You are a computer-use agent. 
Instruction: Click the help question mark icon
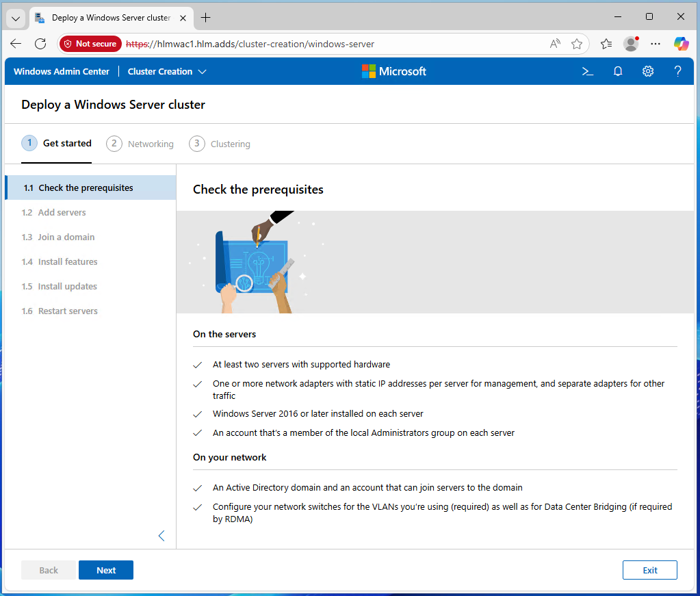point(677,71)
